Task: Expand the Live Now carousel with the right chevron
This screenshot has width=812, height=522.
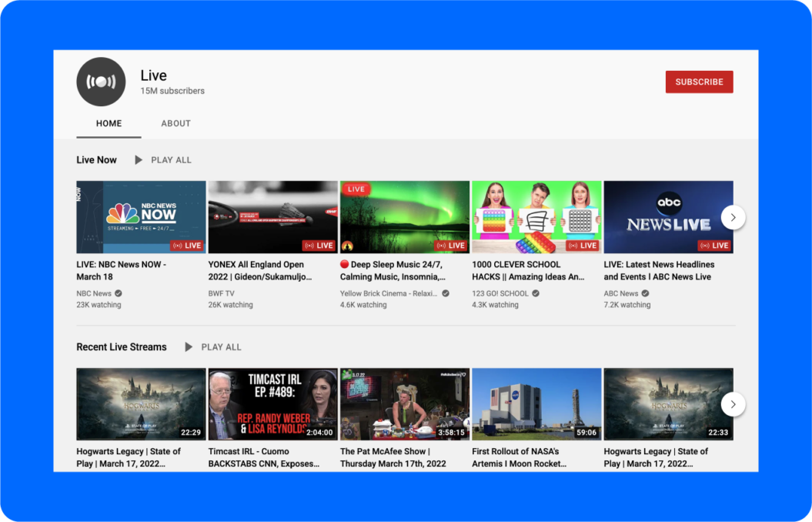Action: 733,217
